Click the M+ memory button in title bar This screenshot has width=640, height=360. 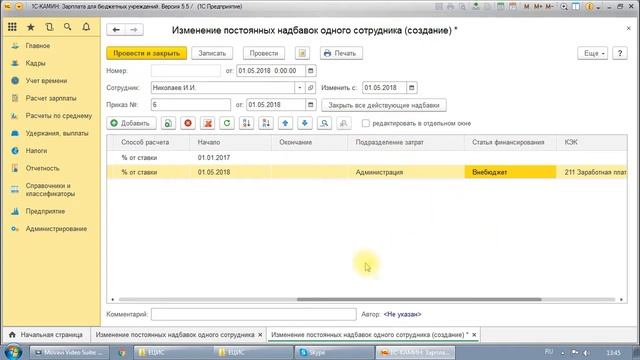click(538, 7)
